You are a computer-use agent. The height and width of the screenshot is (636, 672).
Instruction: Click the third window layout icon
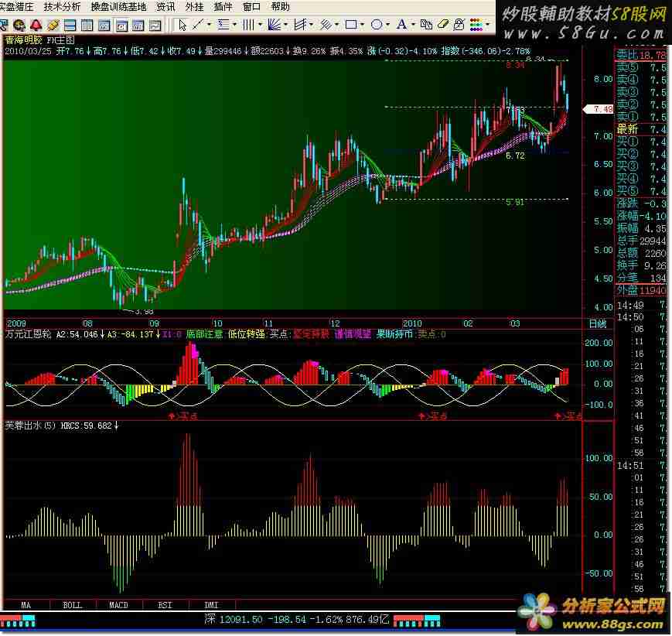pyautogui.click(x=104, y=26)
